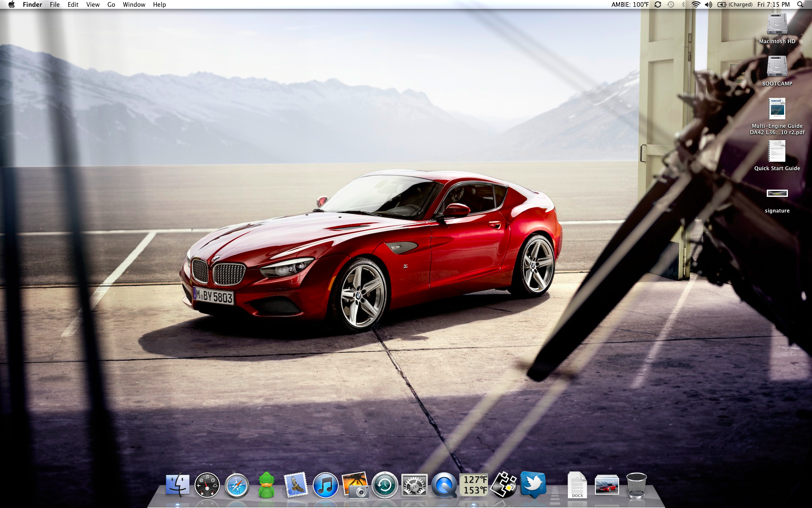
Task: Open Dashboard gauge icon in dock
Action: click(x=207, y=485)
